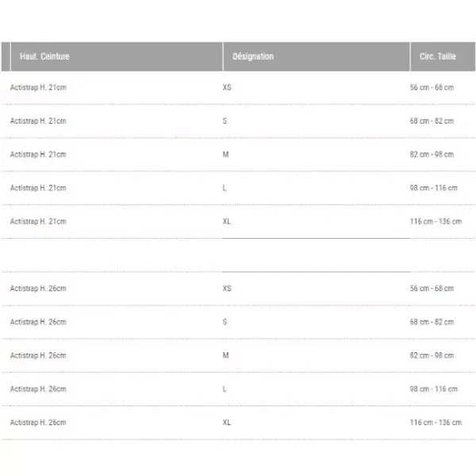Screen dimensions: 476x476
Task: Select the XS size in the 26cm group
Action: [x=227, y=289]
